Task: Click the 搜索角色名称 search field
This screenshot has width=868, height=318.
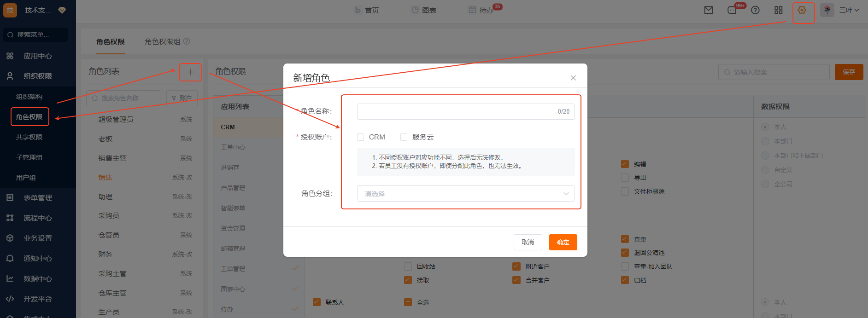Action: click(x=123, y=98)
